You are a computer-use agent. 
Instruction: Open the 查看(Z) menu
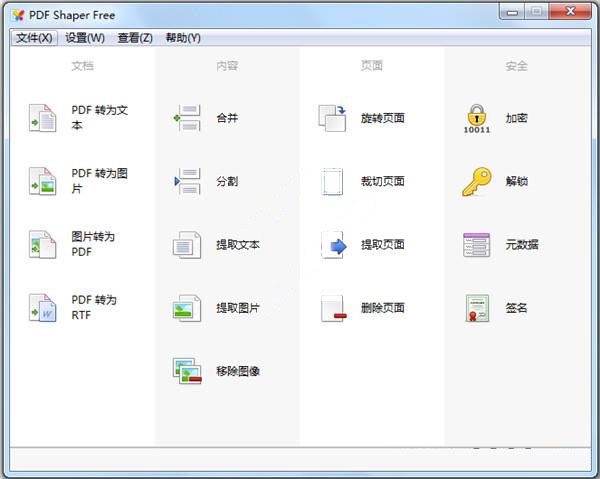[135, 38]
